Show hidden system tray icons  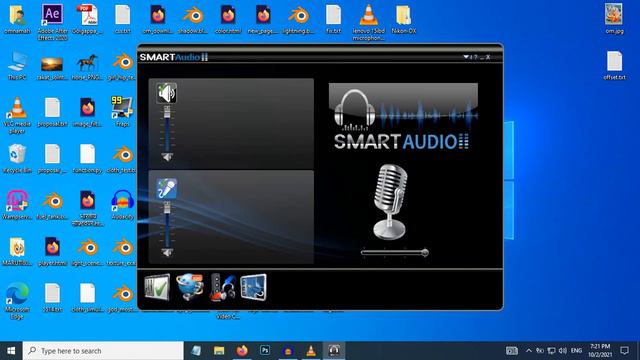pyautogui.click(x=529, y=351)
